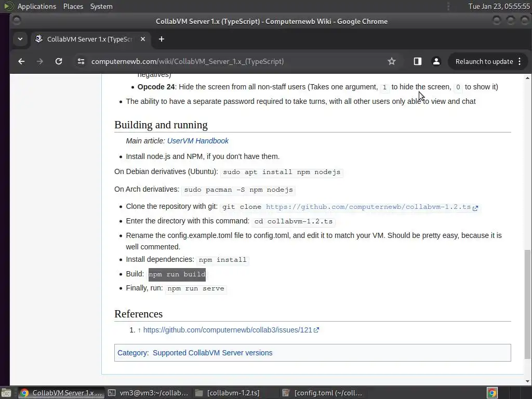Click the scrollbar up arrow
The height and width of the screenshot is (399, 532).
[527, 78]
